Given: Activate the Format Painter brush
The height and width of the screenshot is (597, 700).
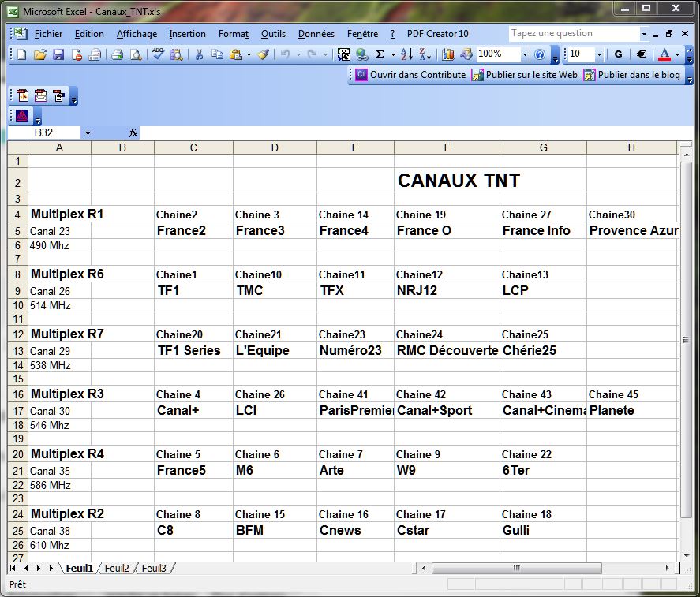Looking at the screenshot, I should [263, 54].
